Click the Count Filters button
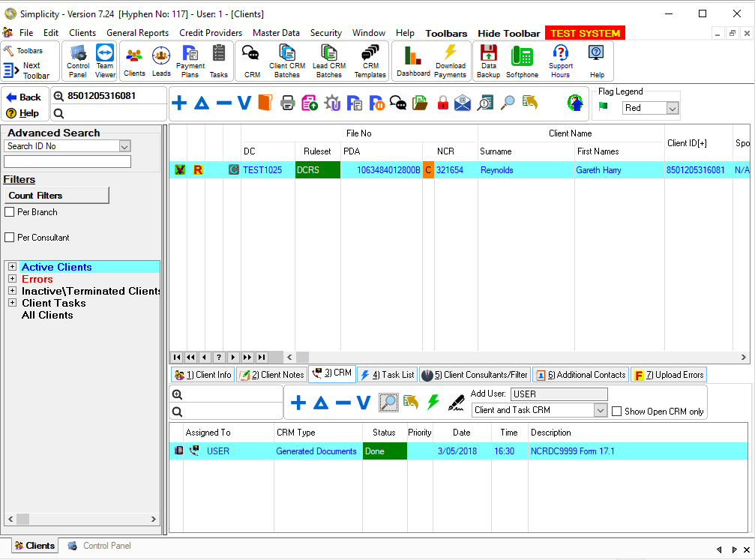 tap(56, 196)
